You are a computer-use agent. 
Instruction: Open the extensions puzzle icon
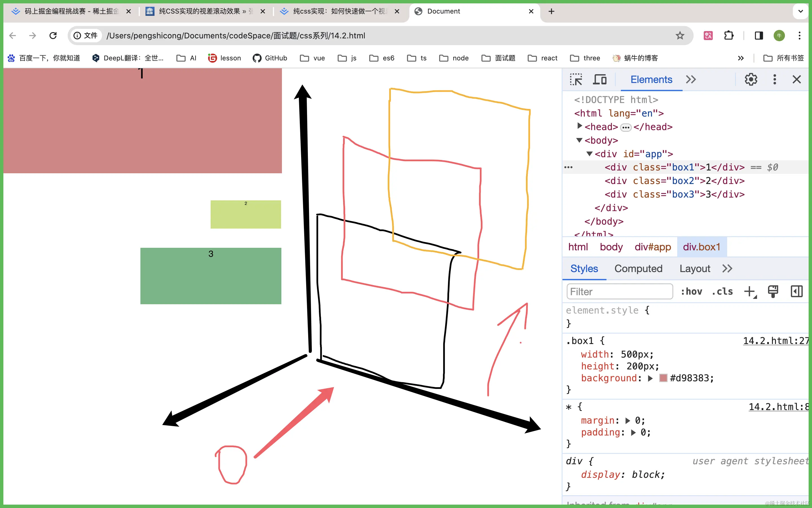[x=729, y=36]
